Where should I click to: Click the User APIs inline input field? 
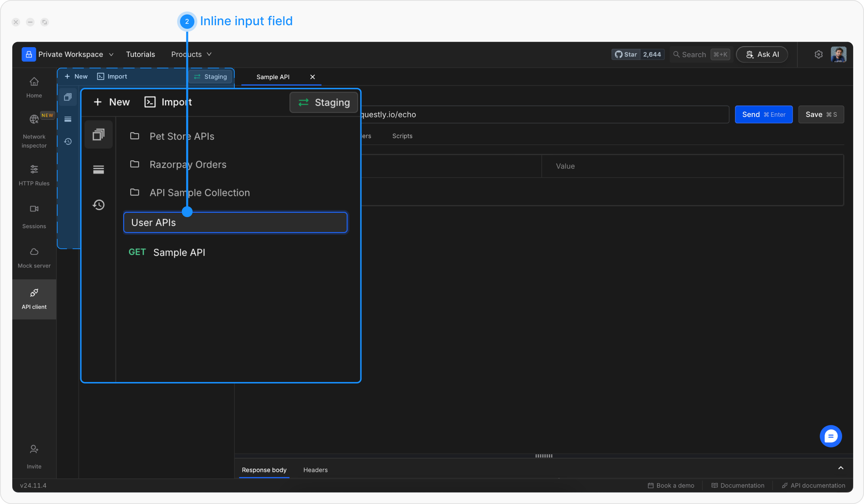tap(235, 222)
